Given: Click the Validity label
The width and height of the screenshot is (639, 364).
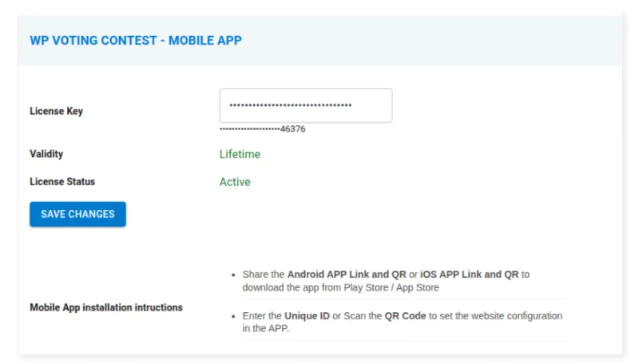Looking at the screenshot, I should click(x=46, y=154).
